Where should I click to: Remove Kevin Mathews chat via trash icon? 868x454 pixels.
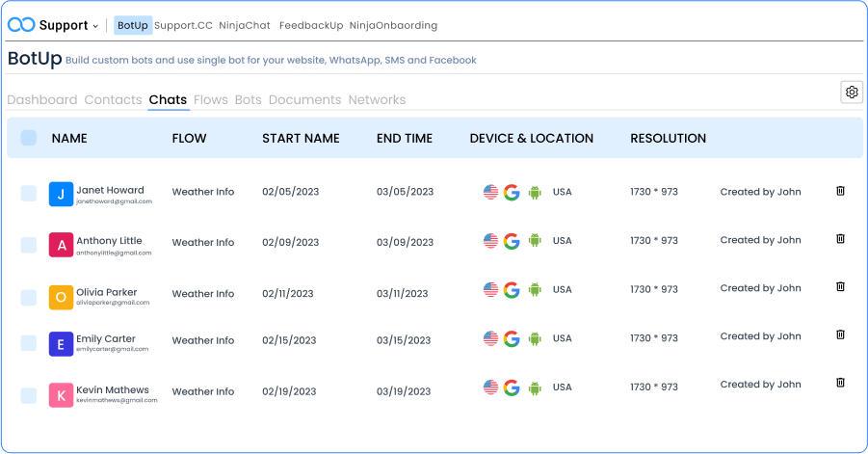pos(840,383)
